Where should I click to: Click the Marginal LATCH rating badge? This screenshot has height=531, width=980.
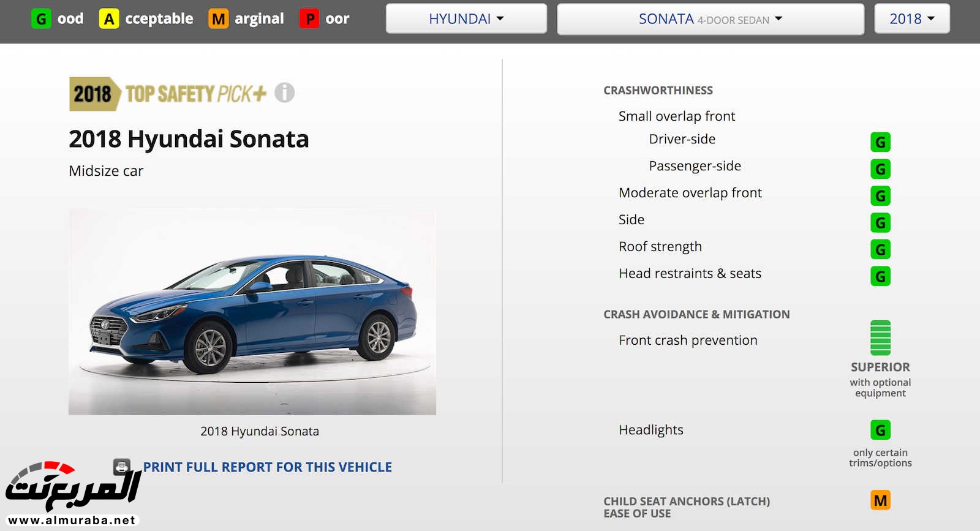click(x=880, y=500)
